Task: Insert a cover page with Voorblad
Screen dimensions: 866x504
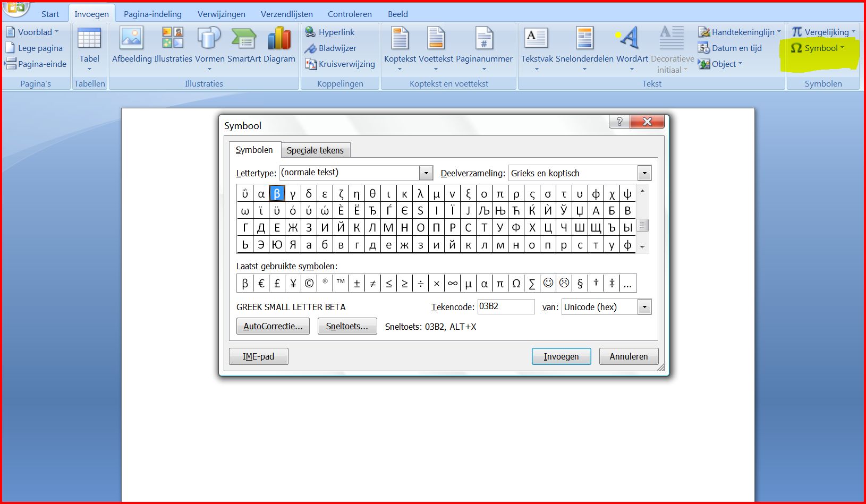Action: pyautogui.click(x=32, y=32)
